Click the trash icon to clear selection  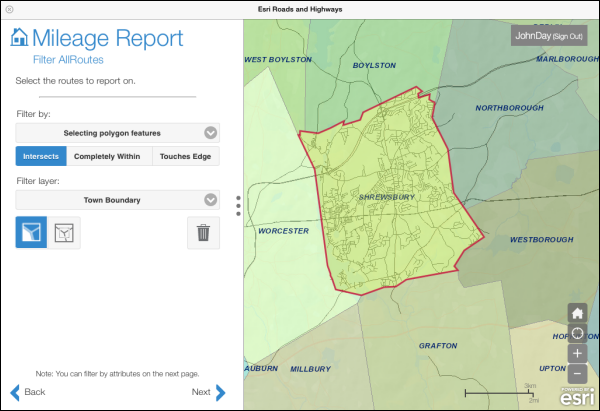point(203,232)
